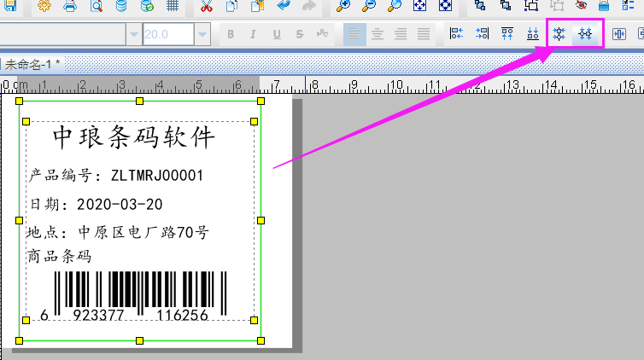Expand the font name dropdown arrow
644x360 pixels.
134,34
